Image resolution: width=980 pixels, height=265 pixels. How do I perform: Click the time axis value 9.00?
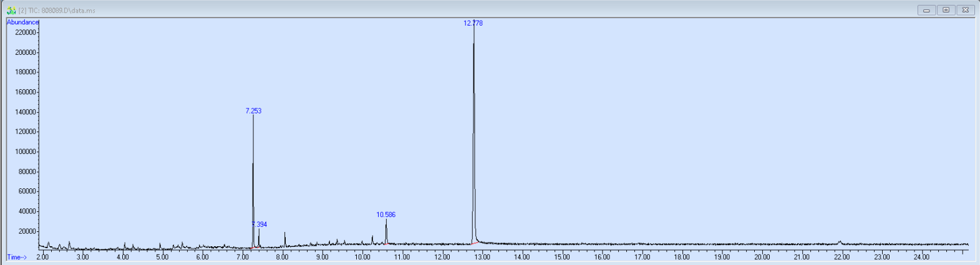click(322, 257)
